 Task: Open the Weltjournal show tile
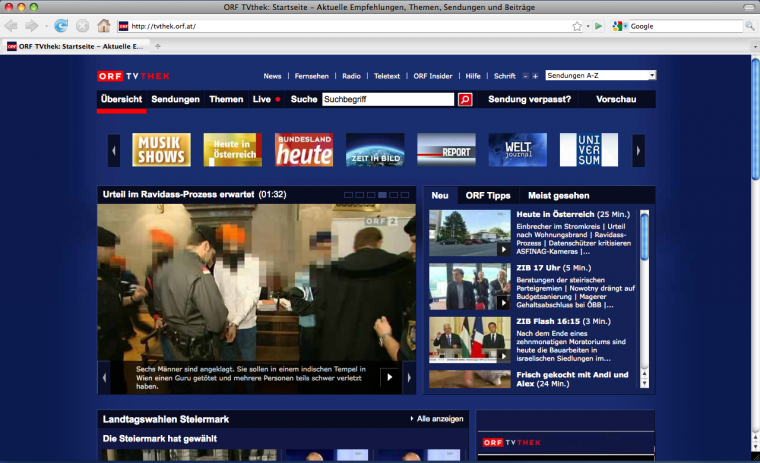point(518,150)
